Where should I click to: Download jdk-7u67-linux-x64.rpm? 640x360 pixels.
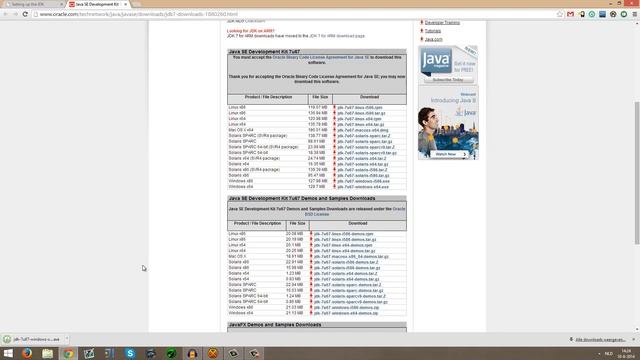click(359, 119)
